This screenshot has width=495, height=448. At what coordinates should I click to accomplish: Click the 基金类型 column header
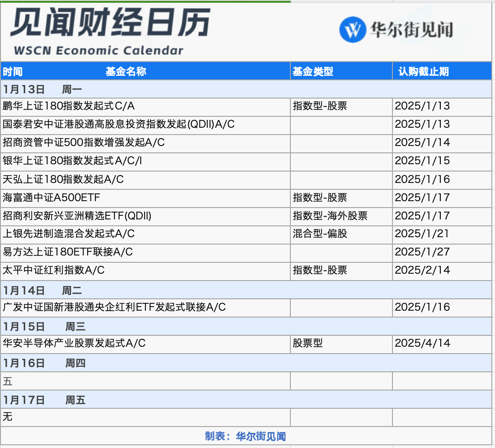[x=313, y=72]
